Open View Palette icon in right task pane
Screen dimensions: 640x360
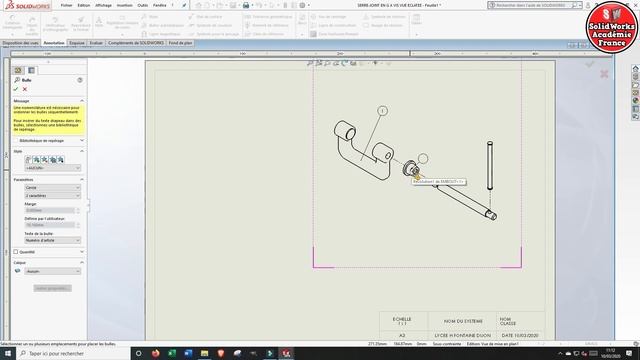pos(636,93)
